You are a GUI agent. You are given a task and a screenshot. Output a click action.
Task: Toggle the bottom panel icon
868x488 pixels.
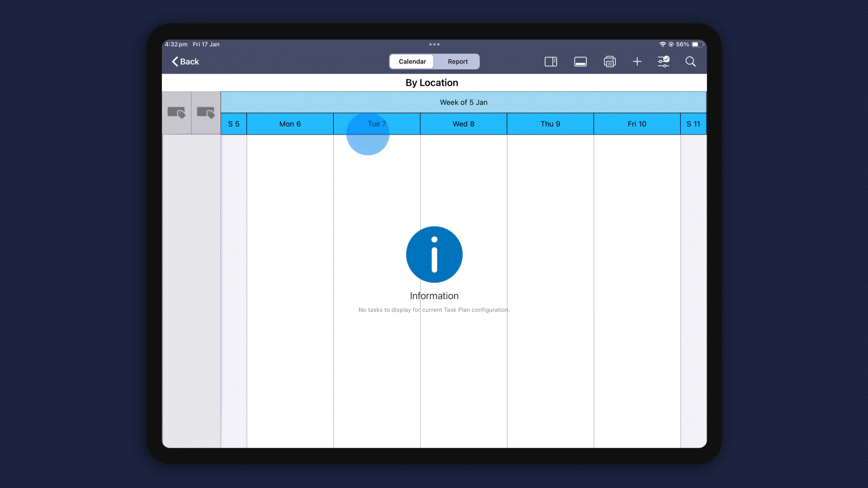click(580, 61)
